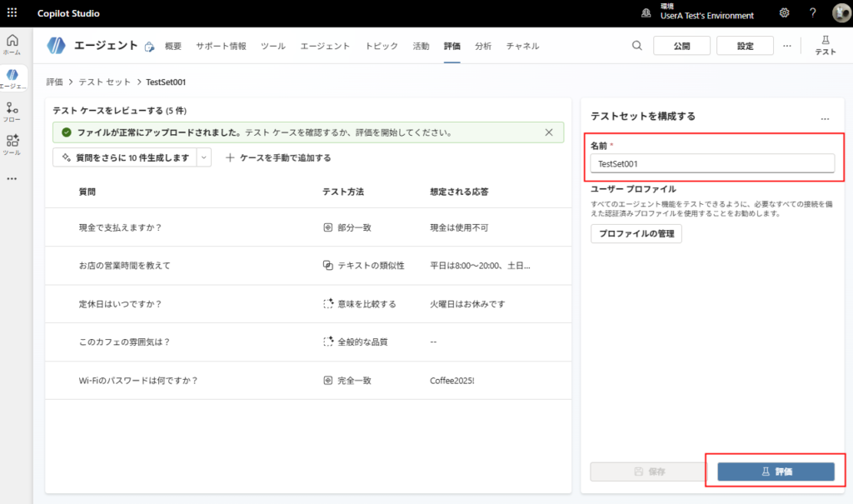Screen dimensions: 853x504
Task: Open Tools icon in left sidebar
Action: [12, 146]
